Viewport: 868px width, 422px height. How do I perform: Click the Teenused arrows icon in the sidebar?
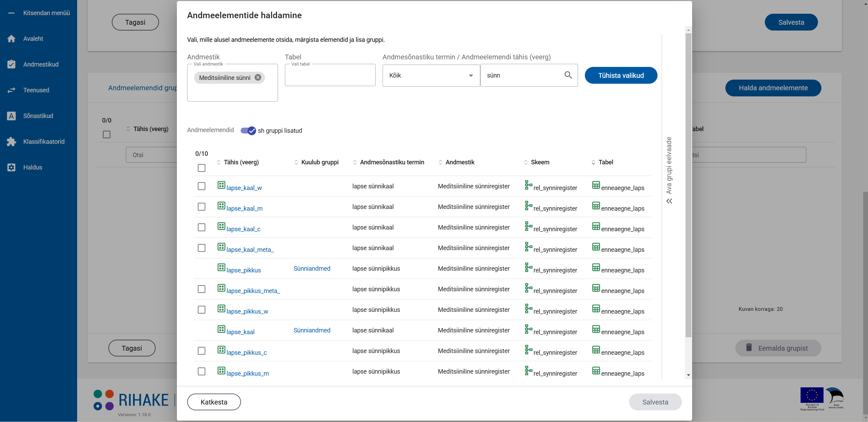click(x=11, y=90)
